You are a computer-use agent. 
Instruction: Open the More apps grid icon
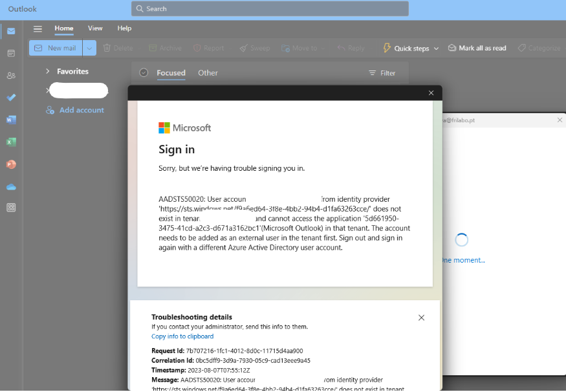click(11, 208)
